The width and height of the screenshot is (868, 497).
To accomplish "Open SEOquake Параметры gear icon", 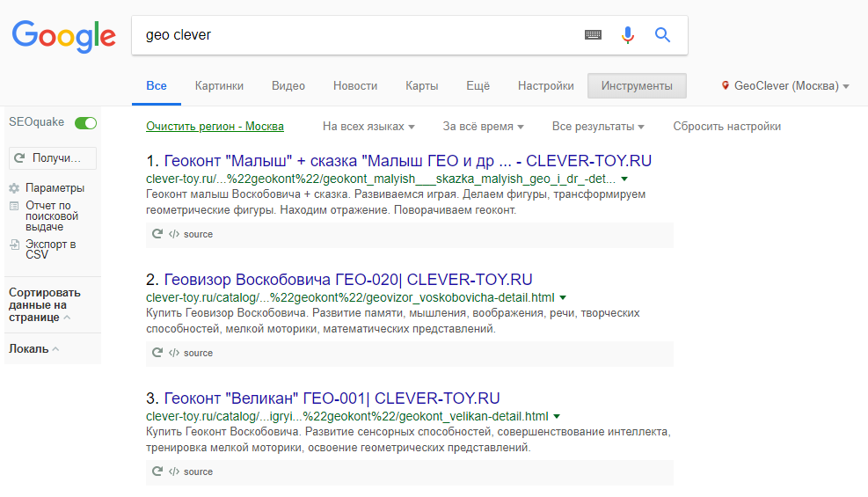I will coord(14,188).
